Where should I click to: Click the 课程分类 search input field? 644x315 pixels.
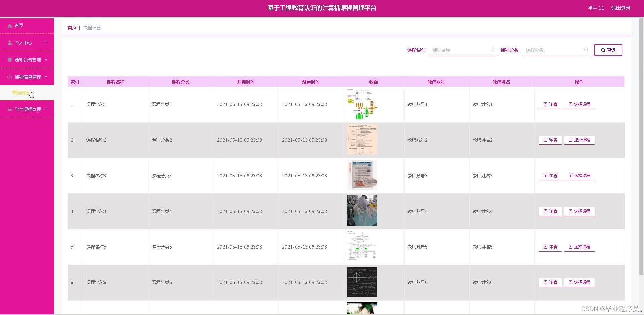[x=556, y=50]
